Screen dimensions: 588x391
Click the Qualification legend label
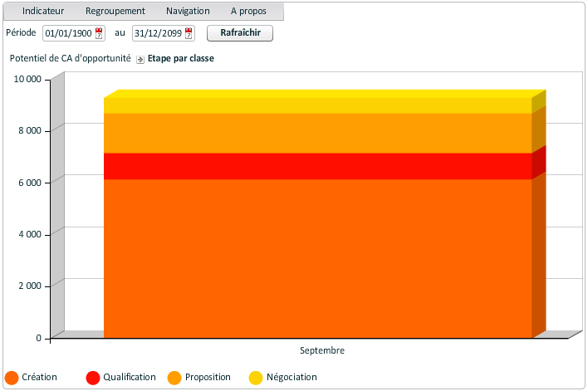130,377
